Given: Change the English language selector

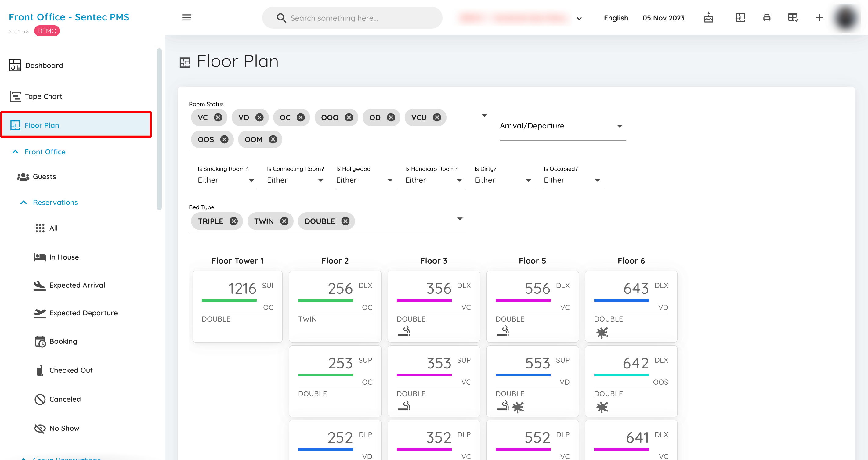Looking at the screenshot, I should (616, 18).
